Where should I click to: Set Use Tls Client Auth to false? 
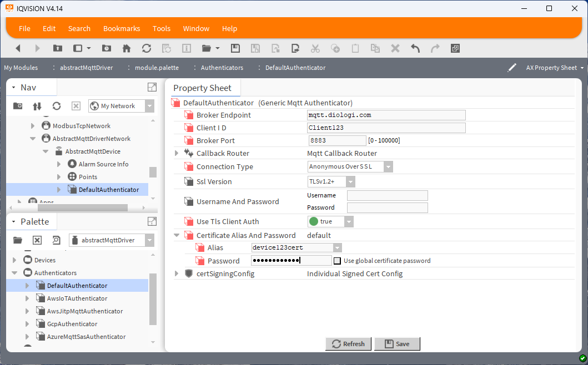(349, 221)
